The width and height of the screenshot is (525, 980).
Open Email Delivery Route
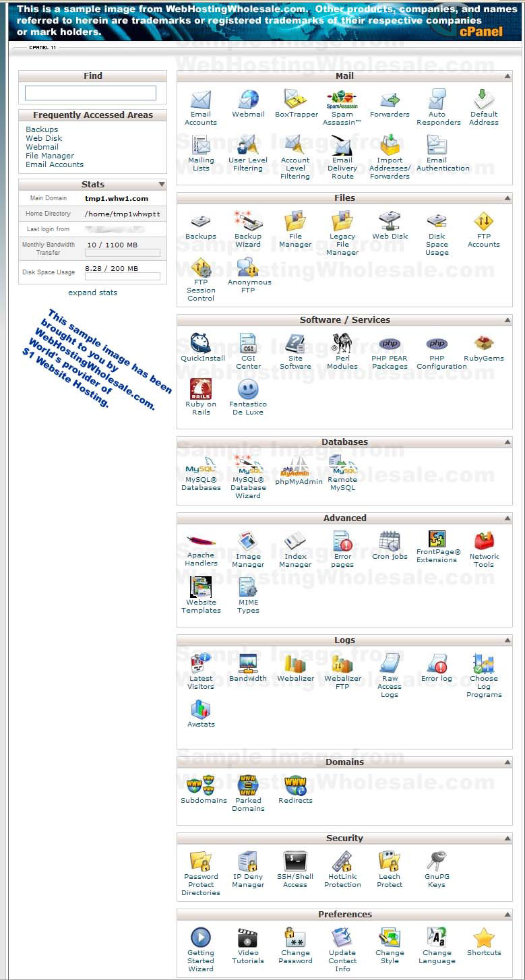pos(342,158)
